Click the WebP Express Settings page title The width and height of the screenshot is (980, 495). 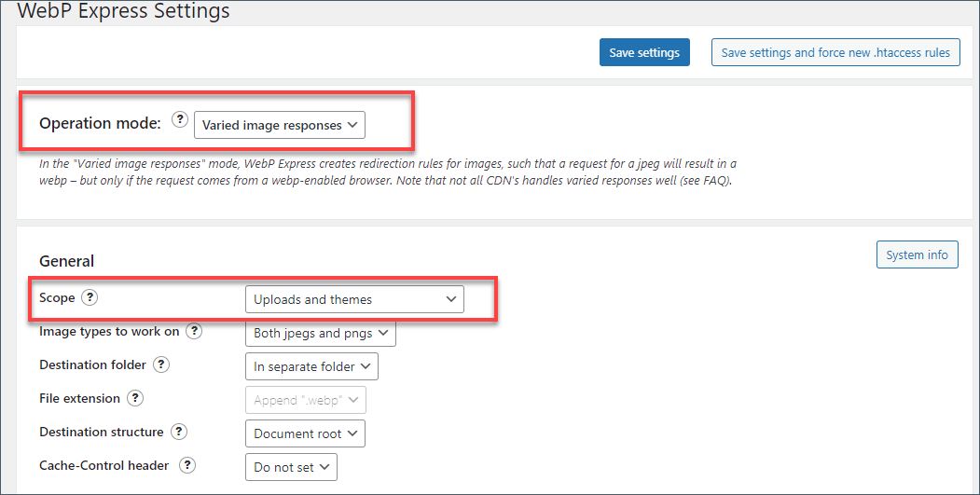(123, 10)
